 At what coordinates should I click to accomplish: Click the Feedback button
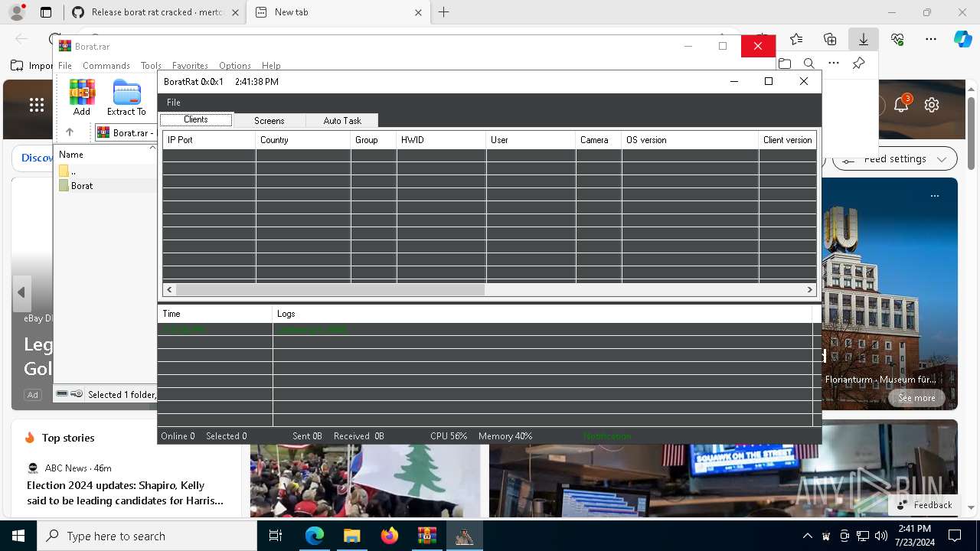[924, 505]
